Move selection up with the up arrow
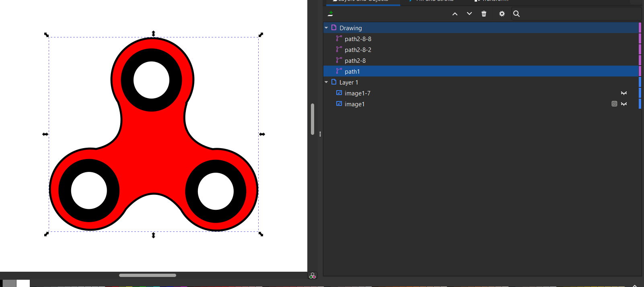 tap(455, 14)
